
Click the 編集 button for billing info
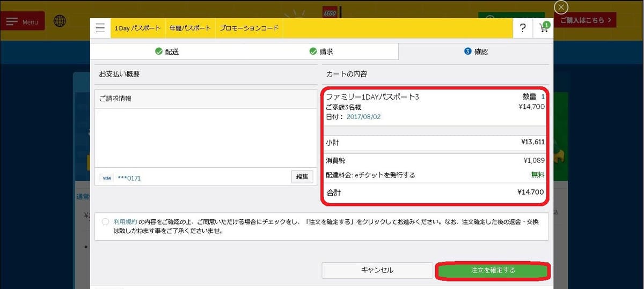pyautogui.click(x=302, y=176)
